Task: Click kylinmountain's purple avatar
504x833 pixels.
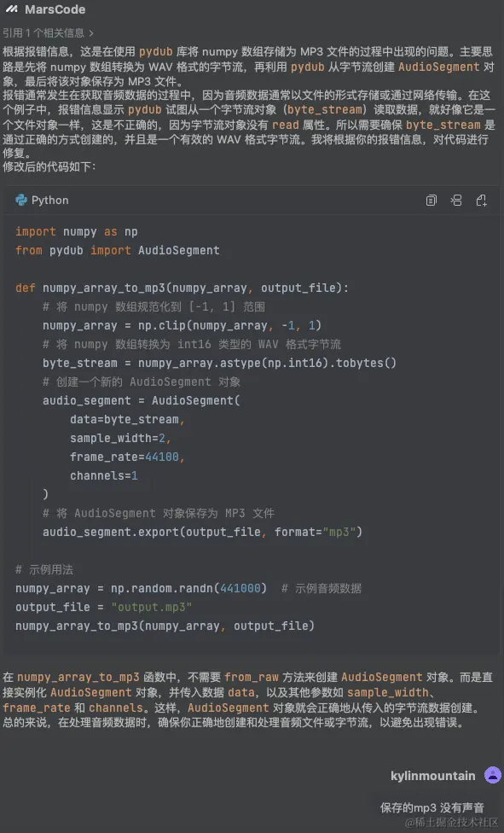Action: [x=493, y=775]
